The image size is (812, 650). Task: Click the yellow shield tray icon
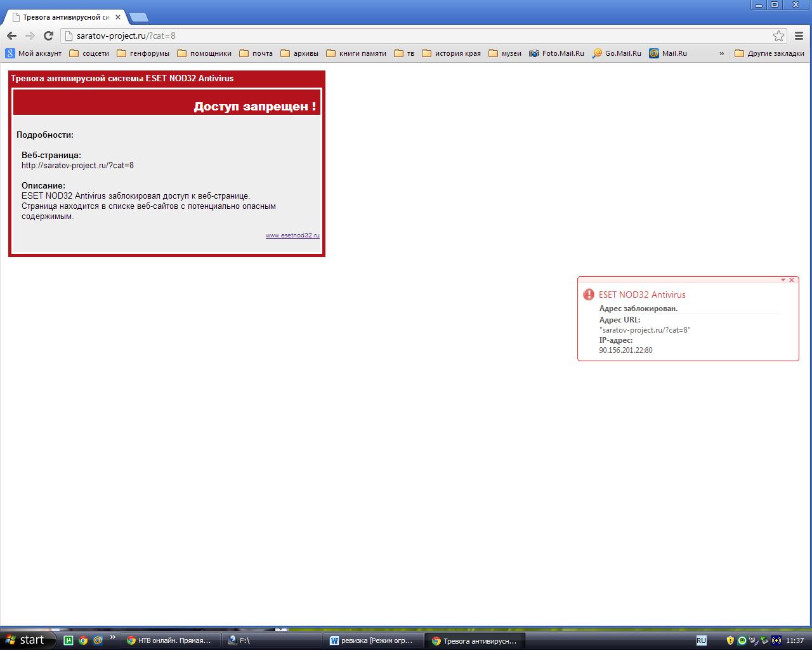coord(730,640)
